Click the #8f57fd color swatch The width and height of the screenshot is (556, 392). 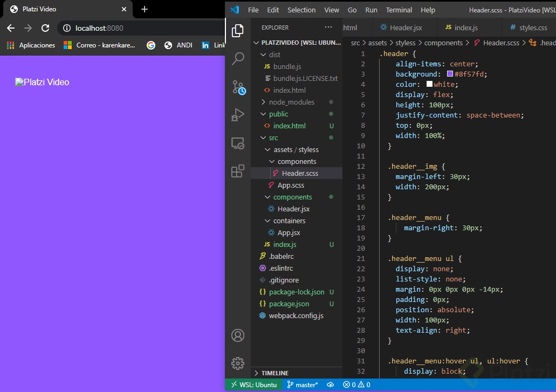450,74
